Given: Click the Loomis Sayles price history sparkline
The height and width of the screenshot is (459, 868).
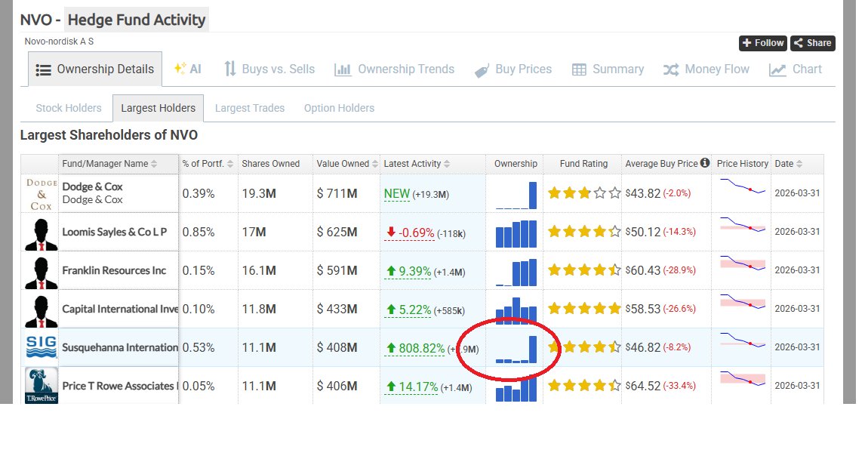Looking at the screenshot, I should coord(743,225).
